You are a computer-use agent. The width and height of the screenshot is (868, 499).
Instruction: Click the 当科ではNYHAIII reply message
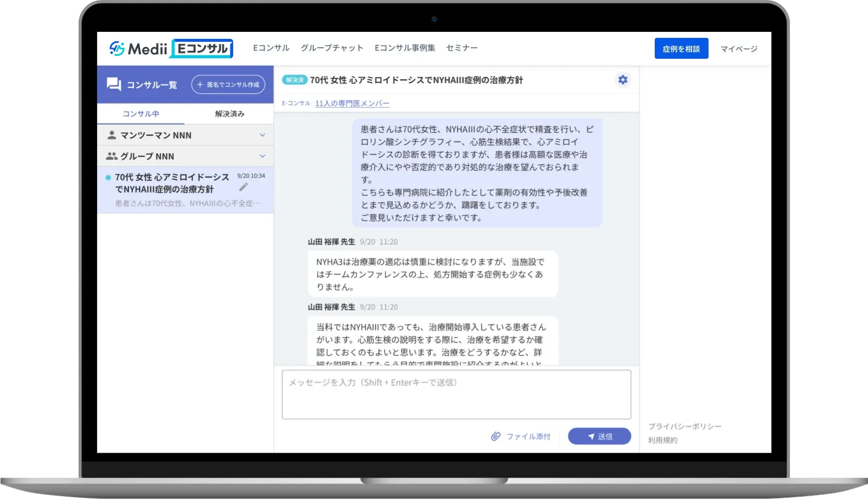[x=433, y=341]
